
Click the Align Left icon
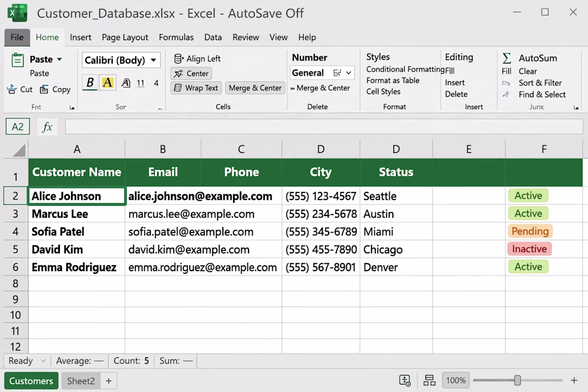tap(179, 58)
